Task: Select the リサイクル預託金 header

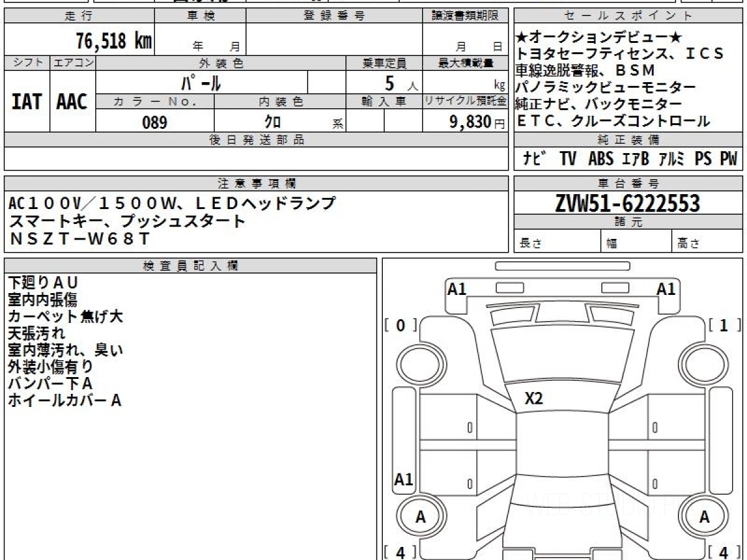Action: pos(465,101)
